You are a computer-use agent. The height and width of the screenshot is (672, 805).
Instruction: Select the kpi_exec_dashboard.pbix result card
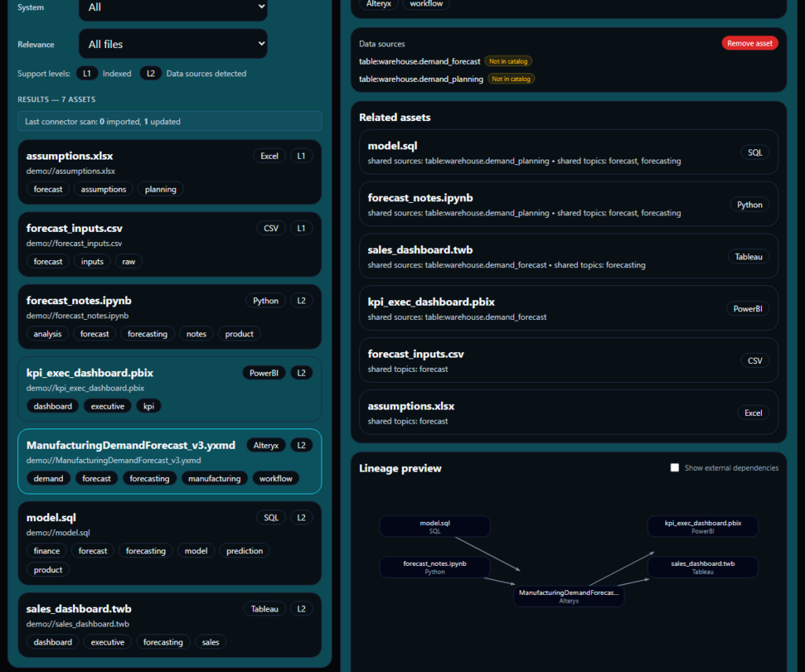(170, 389)
